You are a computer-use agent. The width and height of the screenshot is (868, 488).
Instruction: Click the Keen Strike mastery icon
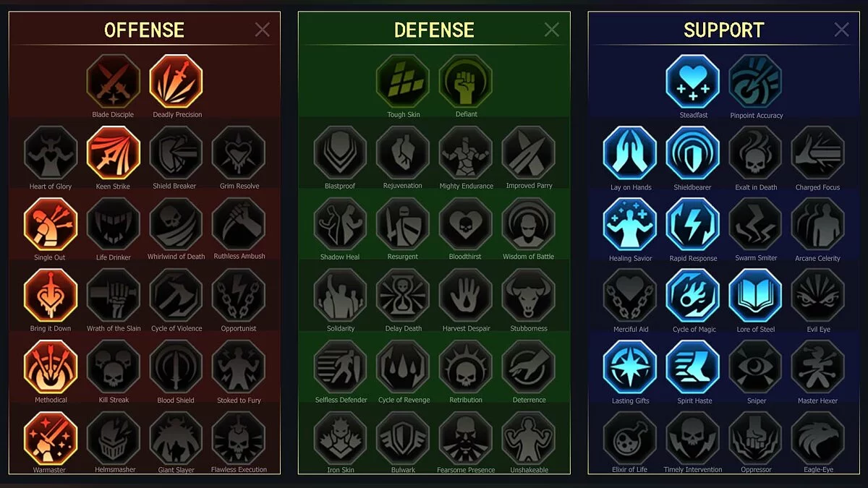[114, 153]
